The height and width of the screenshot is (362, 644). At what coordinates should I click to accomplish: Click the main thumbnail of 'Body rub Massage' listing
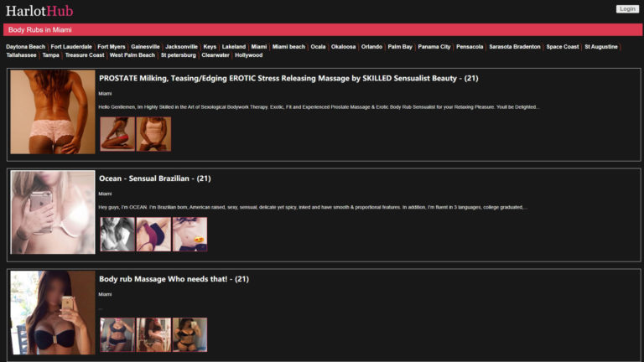tap(53, 313)
